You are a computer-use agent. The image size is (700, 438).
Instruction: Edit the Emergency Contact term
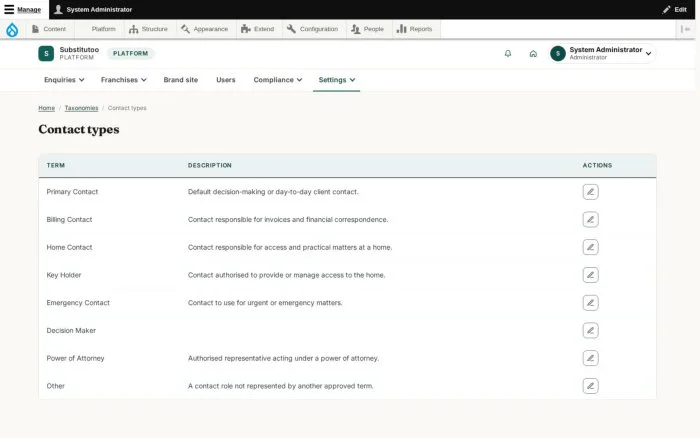[x=590, y=303]
